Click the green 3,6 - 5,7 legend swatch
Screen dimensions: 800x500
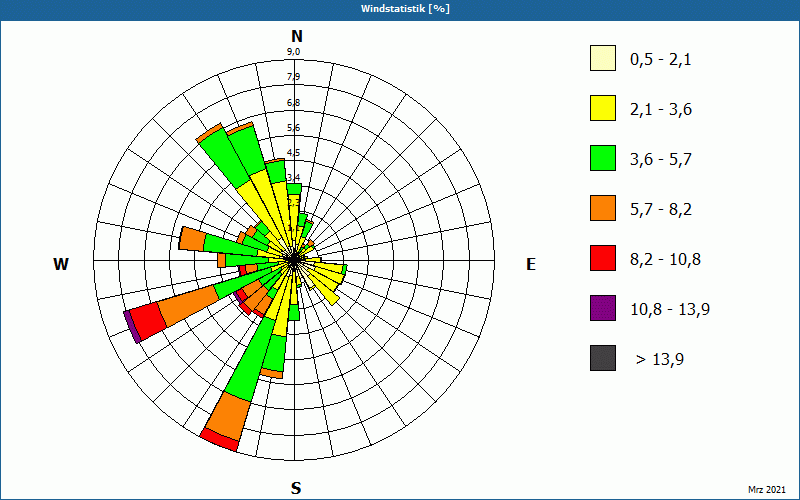pyautogui.click(x=603, y=158)
